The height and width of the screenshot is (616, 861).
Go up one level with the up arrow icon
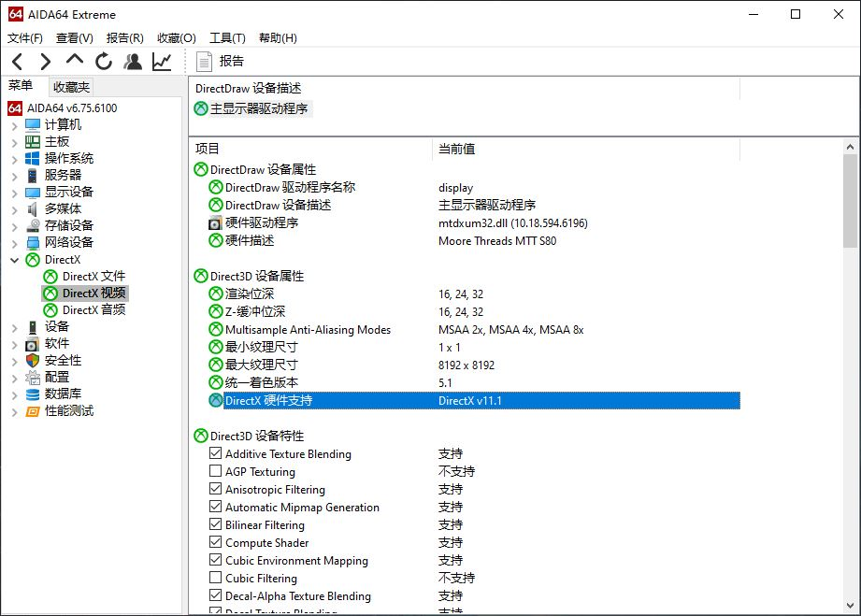click(x=75, y=60)
